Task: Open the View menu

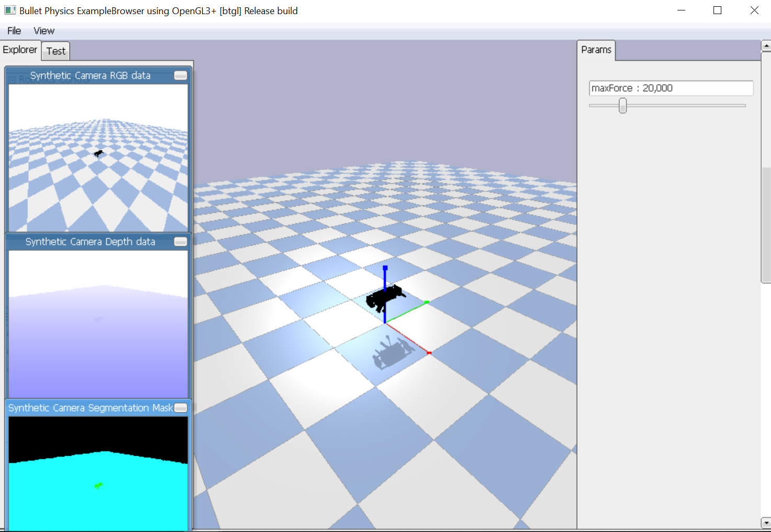Action: (x=43, y=30)
